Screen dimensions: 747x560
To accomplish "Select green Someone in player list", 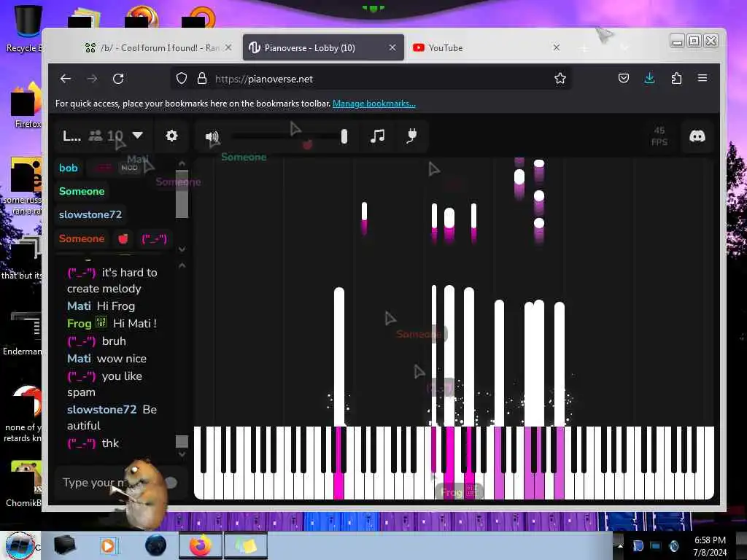I will click(82, 191).
